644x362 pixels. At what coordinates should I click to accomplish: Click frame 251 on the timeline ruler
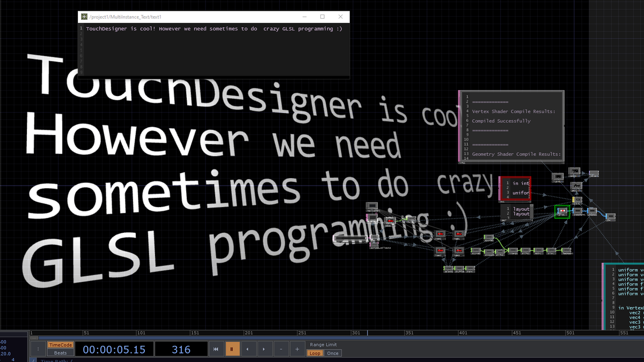coord(302,333)
